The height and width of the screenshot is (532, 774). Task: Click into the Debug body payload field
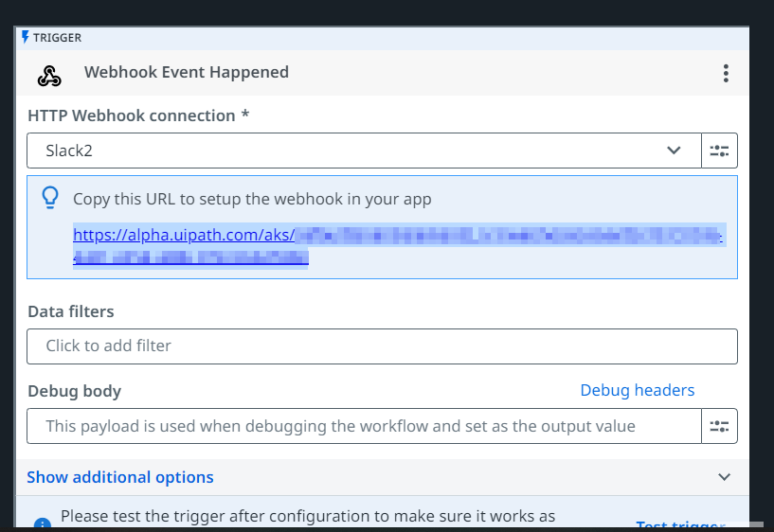click(365, 426)
